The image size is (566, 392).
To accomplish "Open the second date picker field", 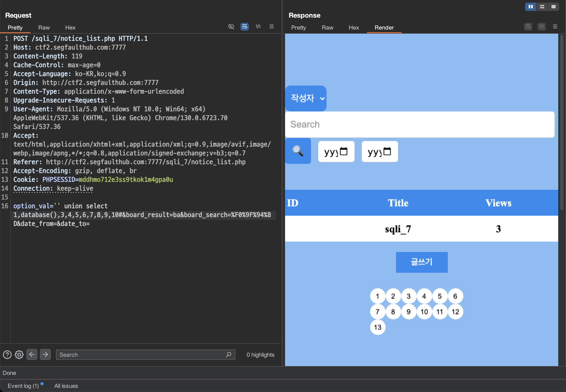I will coord(380,151).
